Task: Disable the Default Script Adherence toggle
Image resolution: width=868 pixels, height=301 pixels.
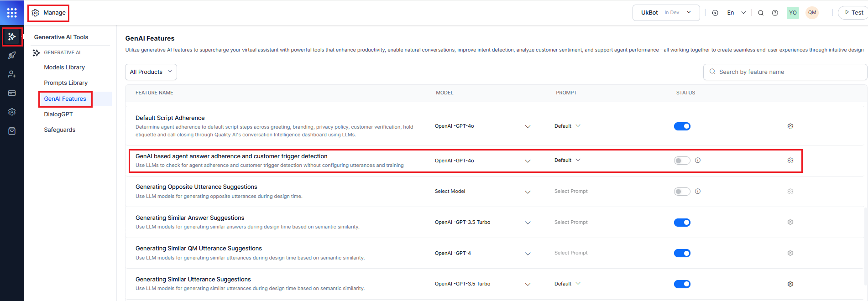Action: (x=682, y=126)
